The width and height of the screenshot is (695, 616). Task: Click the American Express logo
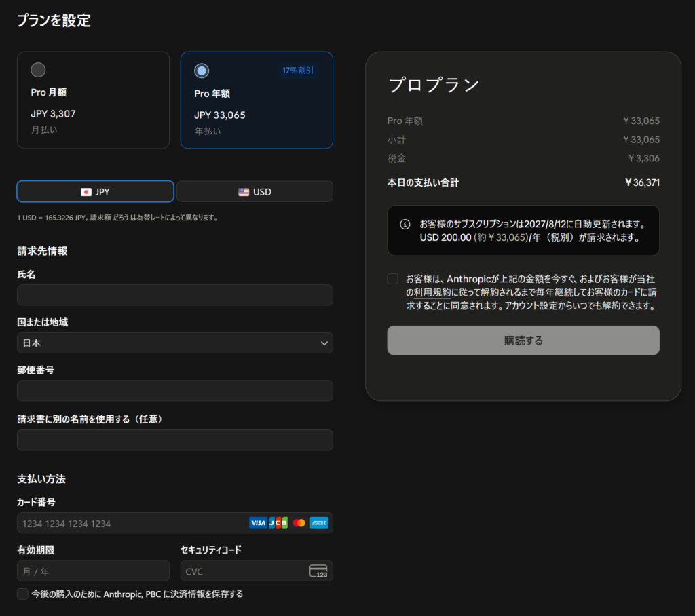pyautogui.click(x=319, y=523)
